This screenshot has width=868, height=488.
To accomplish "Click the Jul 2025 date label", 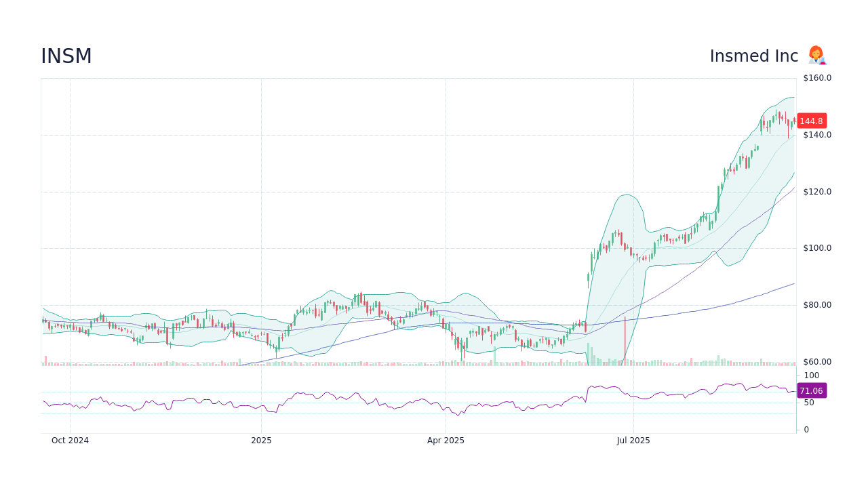I will [634, 440].
